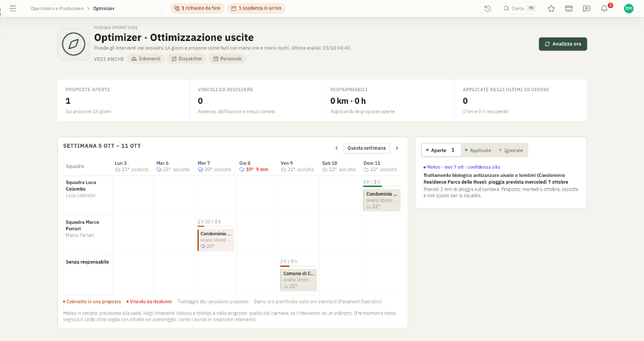The width and height of the screenshot is (644, 341).
Task: Open the Interventi related link
Action: (x=146, y=59)
